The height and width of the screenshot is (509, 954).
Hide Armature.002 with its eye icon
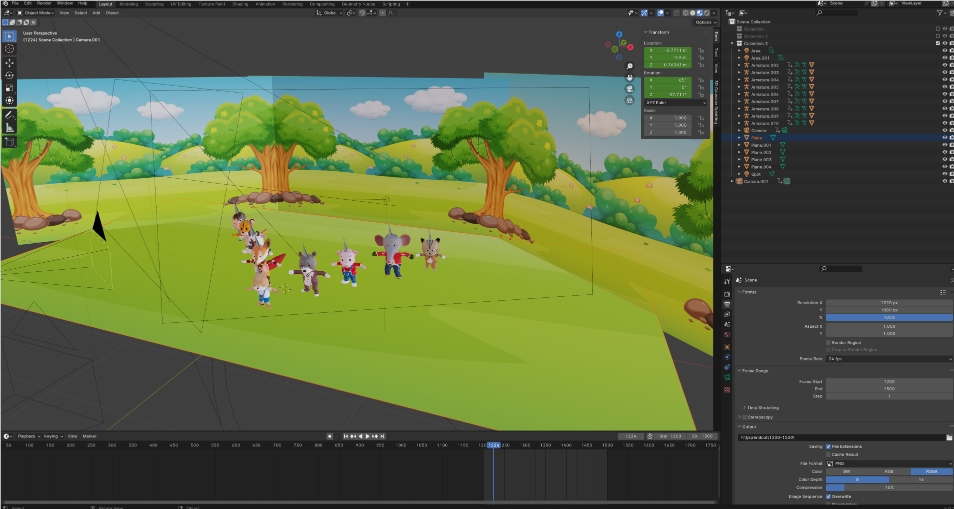pos(945,65)
